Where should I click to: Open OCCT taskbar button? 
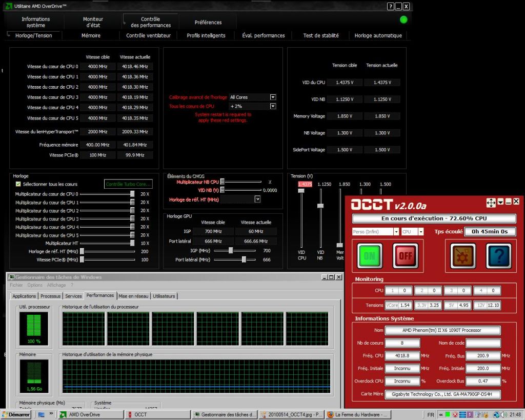coord(157,415)
